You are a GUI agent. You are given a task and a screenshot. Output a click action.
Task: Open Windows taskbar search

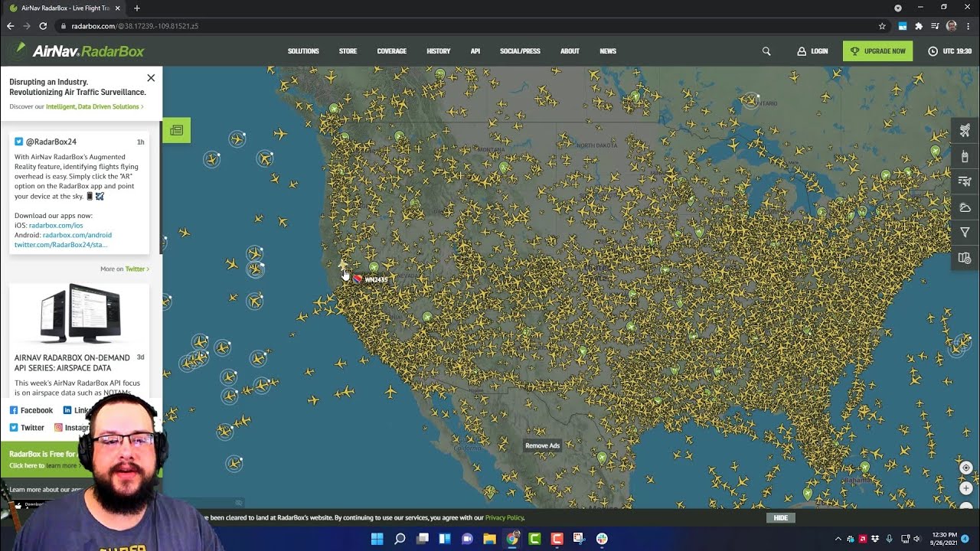pyautogui.click(x=400, y=539)
